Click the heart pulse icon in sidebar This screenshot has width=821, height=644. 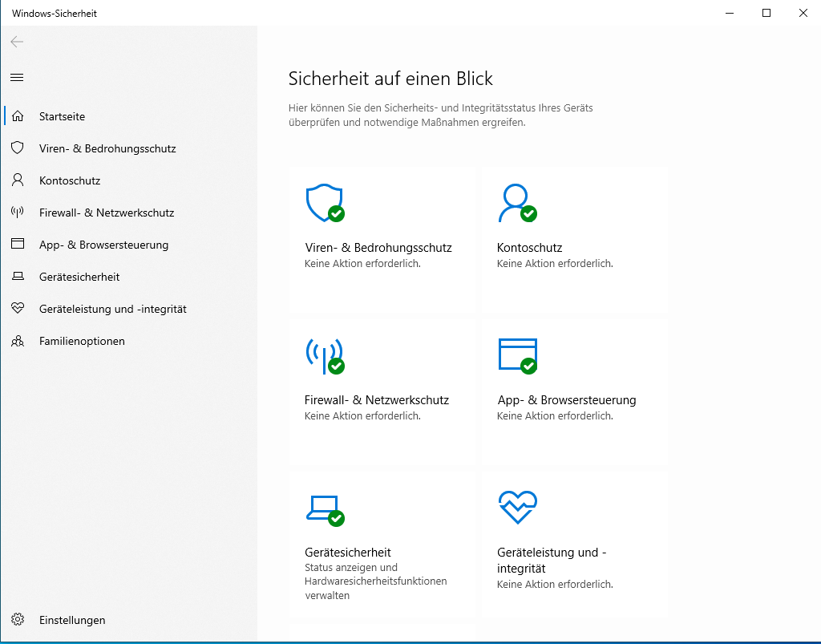[18, 308]
